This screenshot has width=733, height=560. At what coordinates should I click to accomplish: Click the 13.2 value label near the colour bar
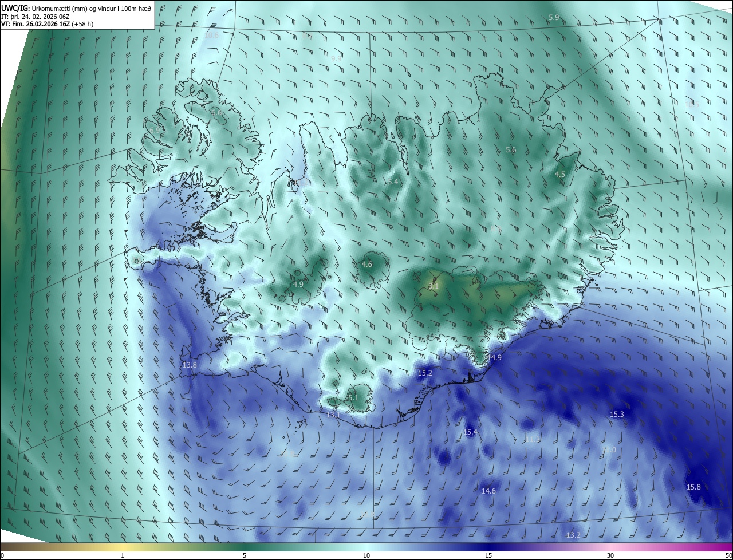[573, 535]
